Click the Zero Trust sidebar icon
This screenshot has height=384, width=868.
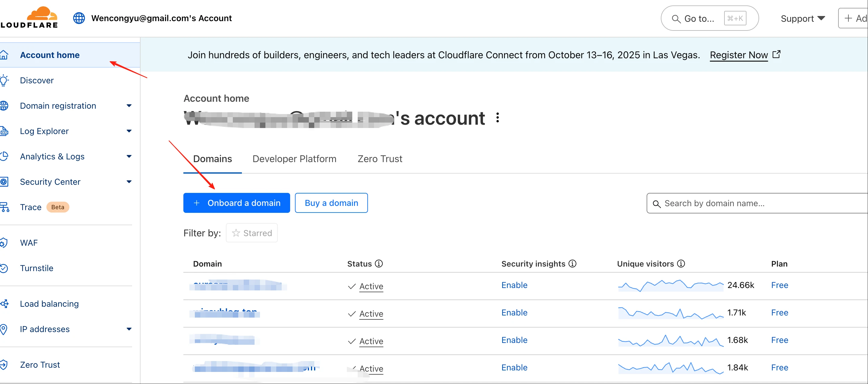coord(4,365)
